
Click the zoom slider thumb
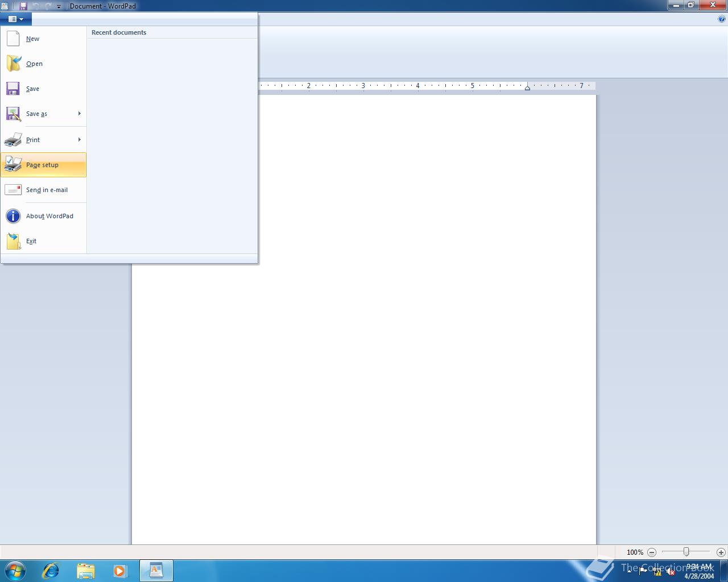pos(686,552)
